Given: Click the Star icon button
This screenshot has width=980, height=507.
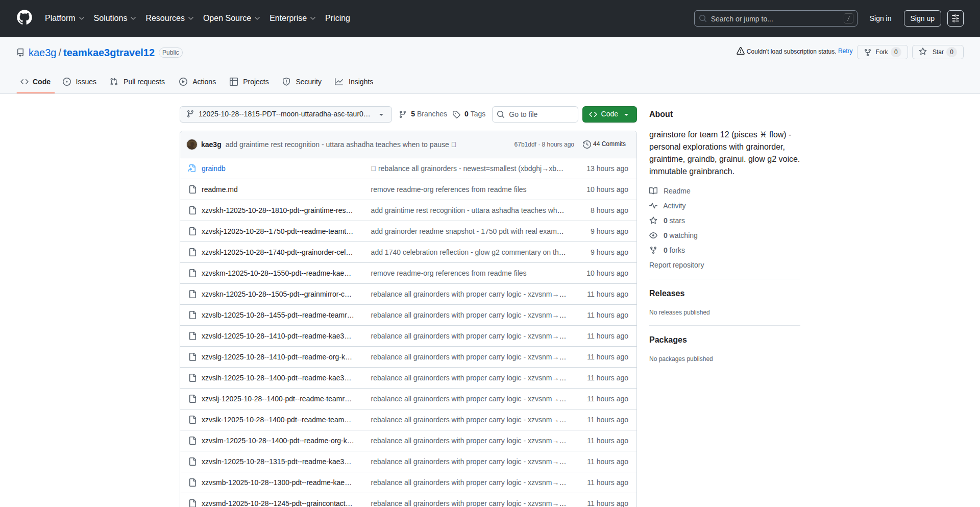Looking at the screenshot, I should click(923, 52).
